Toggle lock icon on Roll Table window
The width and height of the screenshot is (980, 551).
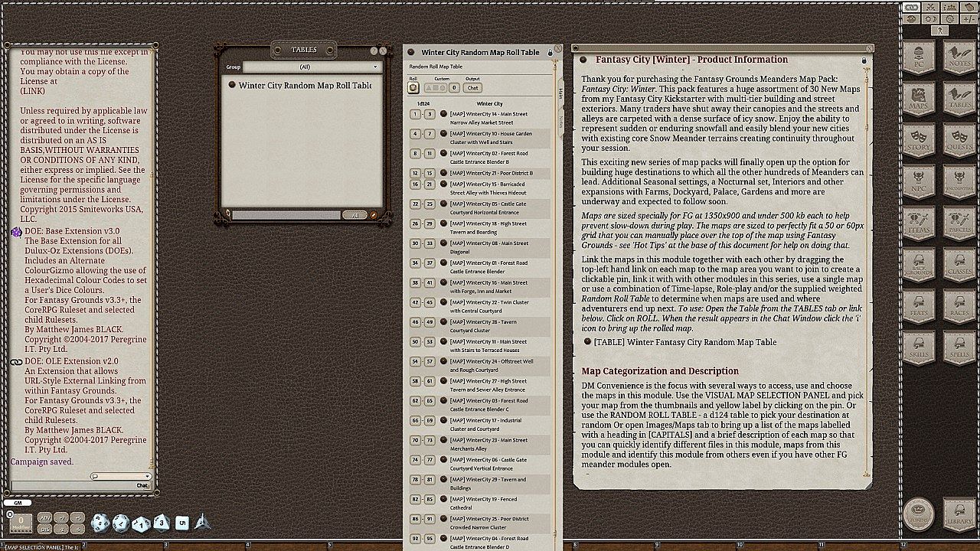[549, 53]
